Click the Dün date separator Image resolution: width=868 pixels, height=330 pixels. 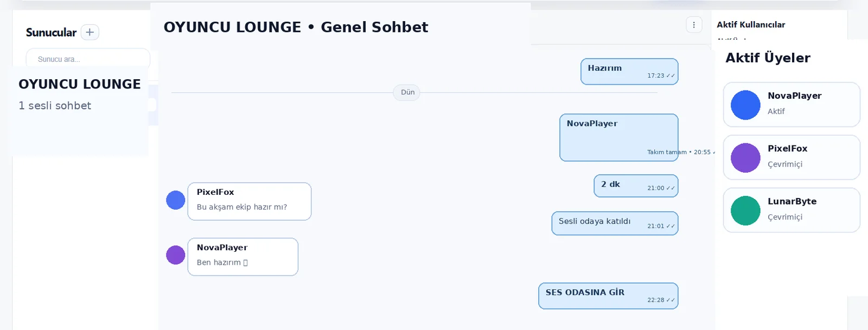pos(407,92)
